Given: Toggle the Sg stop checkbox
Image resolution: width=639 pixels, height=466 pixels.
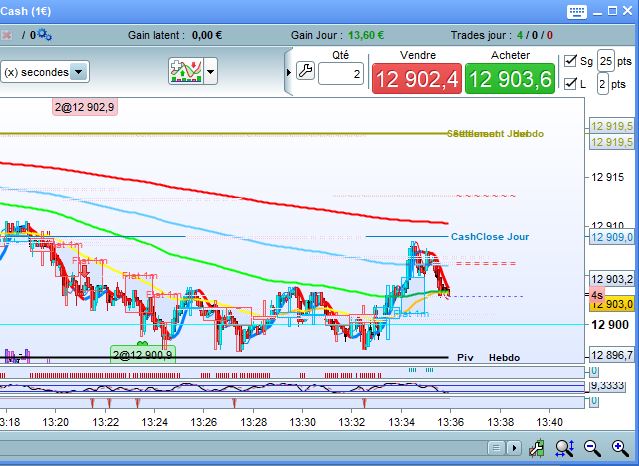Looking at the screenshot, I should tap(570, 61).
